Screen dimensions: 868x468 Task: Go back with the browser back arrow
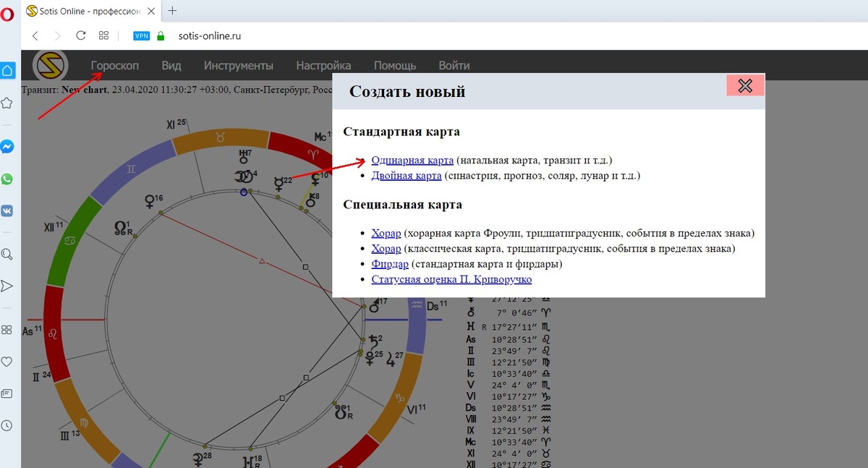35,35
